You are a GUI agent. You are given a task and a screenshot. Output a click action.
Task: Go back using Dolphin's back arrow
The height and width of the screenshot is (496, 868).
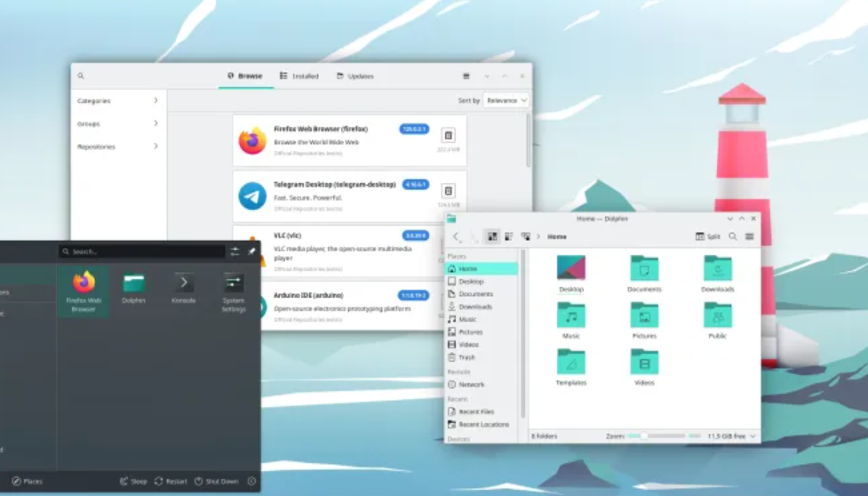pyautogui.click(x=457, y=236)
